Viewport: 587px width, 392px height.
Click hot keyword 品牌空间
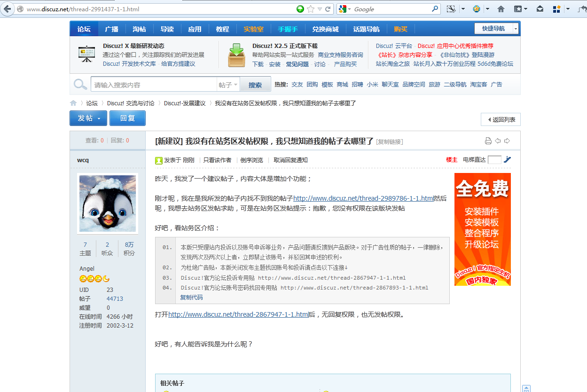tap(414, 85)
